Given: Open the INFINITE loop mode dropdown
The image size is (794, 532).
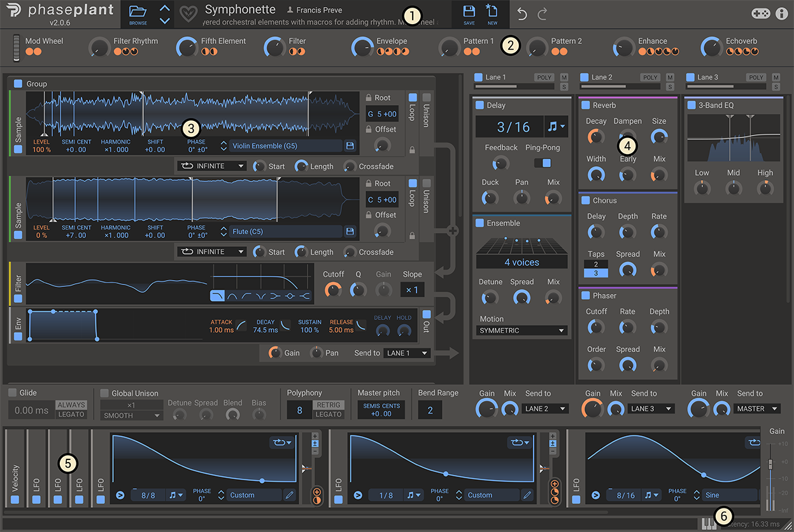Looking at the screenshot, I should tap(211, 166).
